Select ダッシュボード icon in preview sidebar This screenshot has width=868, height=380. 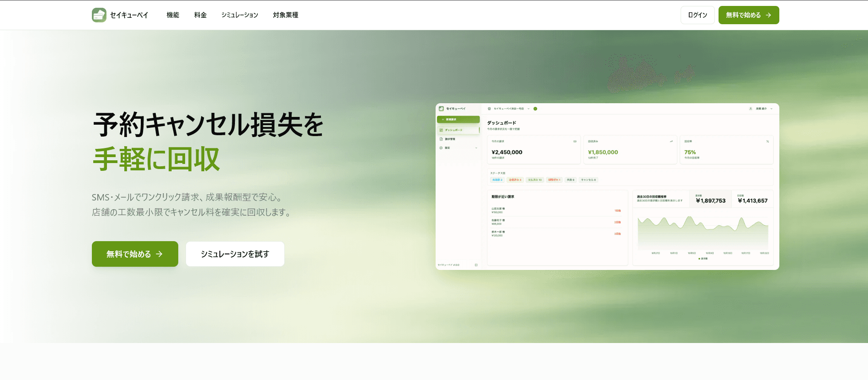pyautogui.click(x=441, y=130)
